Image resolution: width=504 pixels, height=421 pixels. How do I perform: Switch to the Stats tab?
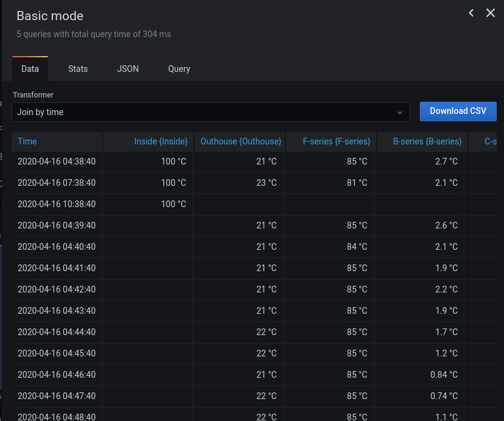77,69
